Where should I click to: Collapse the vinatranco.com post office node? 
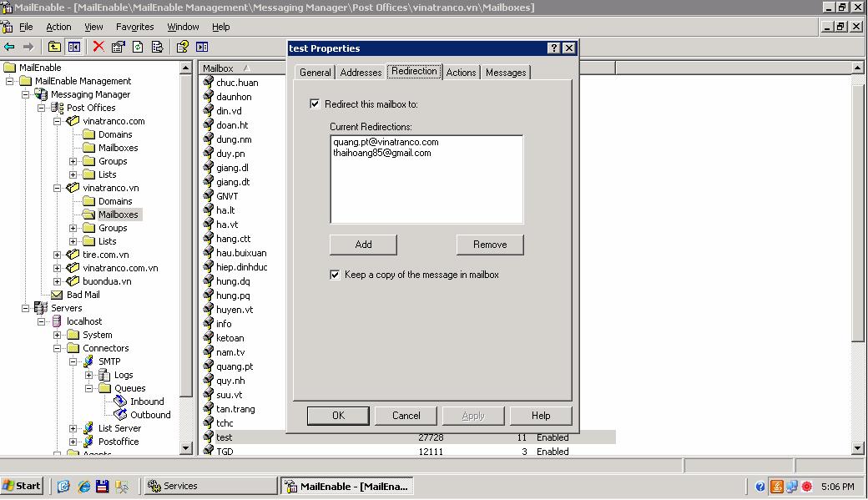[57, 121]
